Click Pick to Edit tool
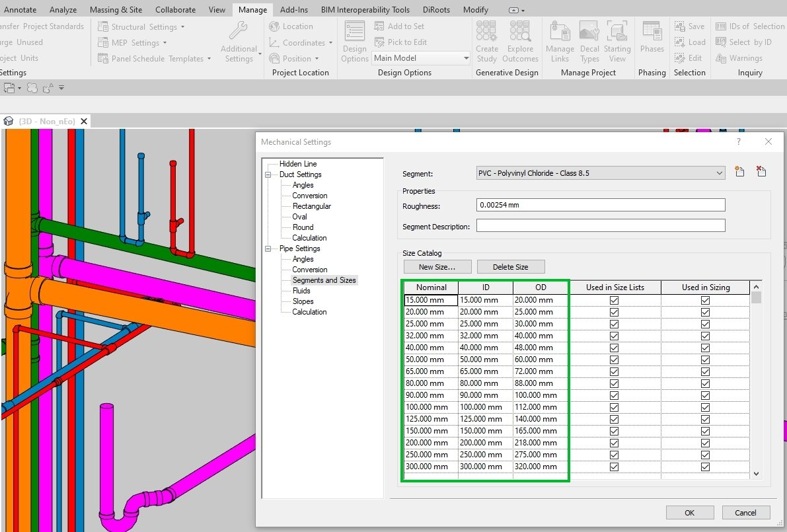Image resolution: width=787 pixels, height=532 pixels. (x=400, y=42)
